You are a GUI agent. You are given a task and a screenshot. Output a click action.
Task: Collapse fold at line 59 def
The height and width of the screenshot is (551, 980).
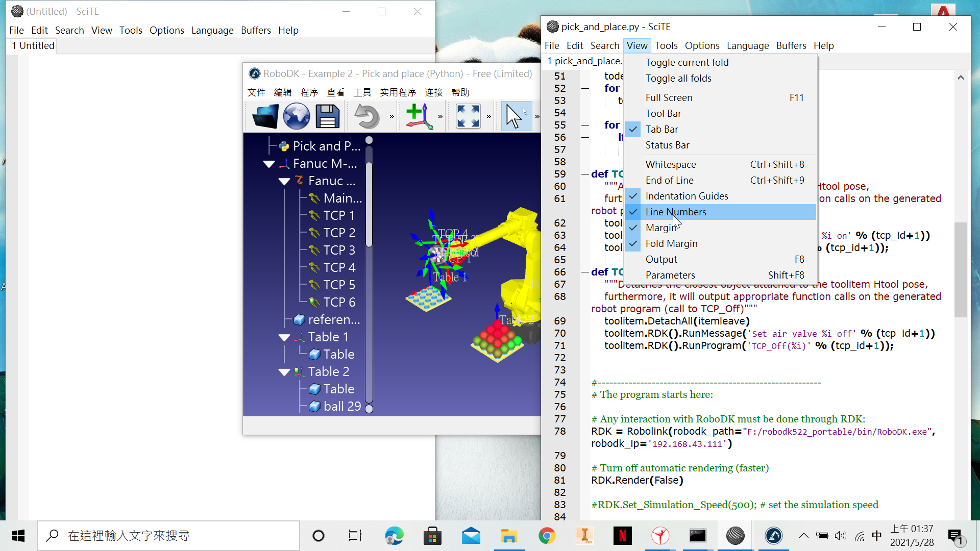585,174
